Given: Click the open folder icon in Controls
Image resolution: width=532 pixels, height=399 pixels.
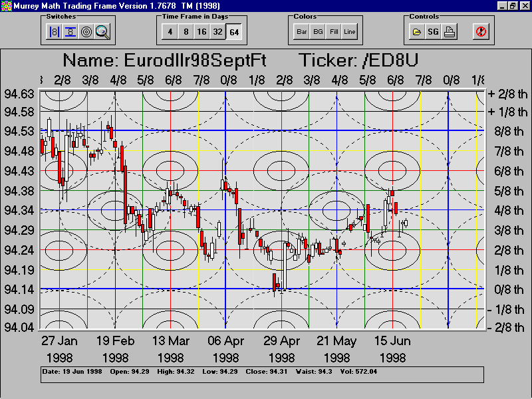Looking at the screenshot, I should (x=416, y=31).
